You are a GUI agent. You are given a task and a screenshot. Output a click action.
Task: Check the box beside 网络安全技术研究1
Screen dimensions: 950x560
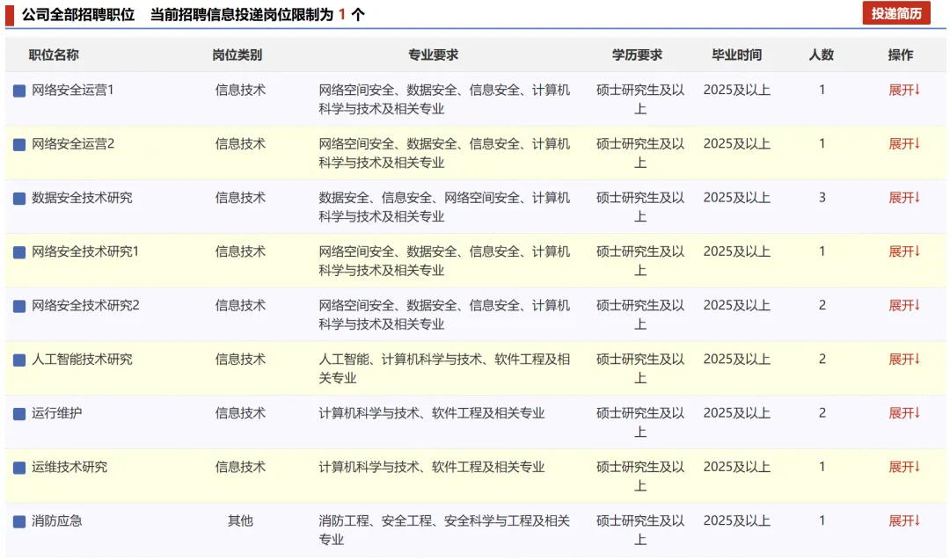pos(19,252)
